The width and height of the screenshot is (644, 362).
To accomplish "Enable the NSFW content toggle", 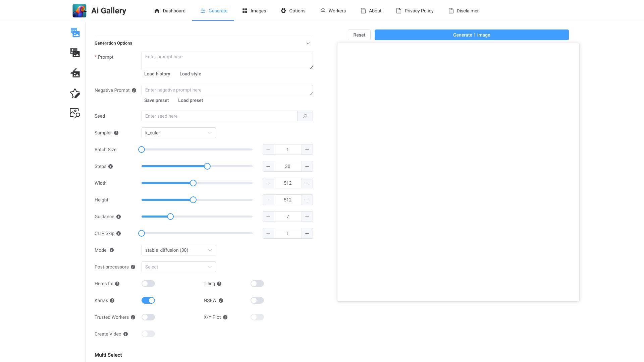I will pyautogui.click(x=257, y=300).
